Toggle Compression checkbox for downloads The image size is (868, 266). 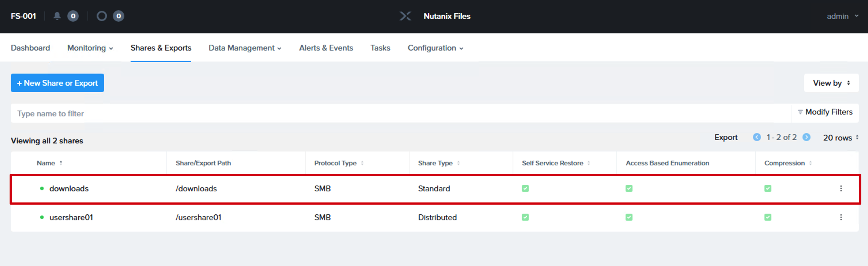pos(768,188)
